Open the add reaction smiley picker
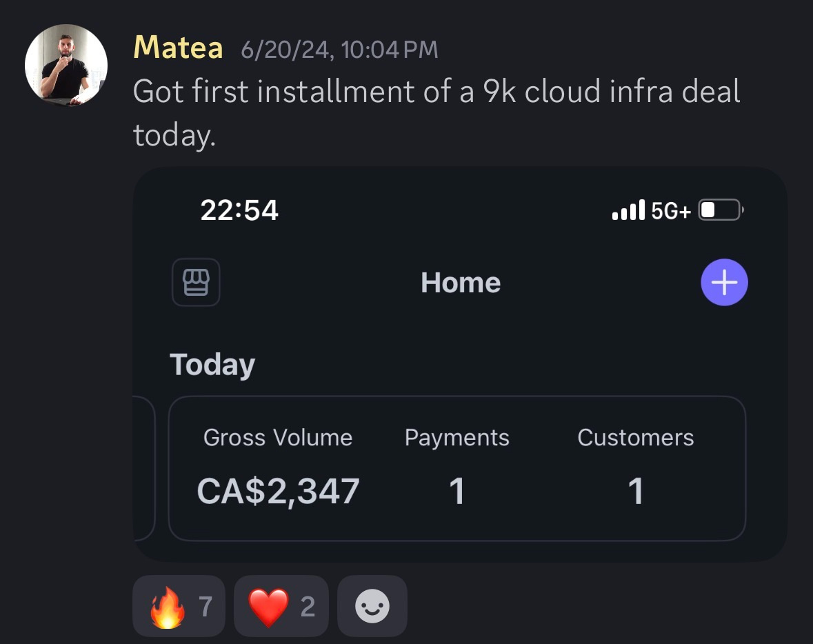The width and height of the screenshot is (813, 644). click(x=372, y=606)
